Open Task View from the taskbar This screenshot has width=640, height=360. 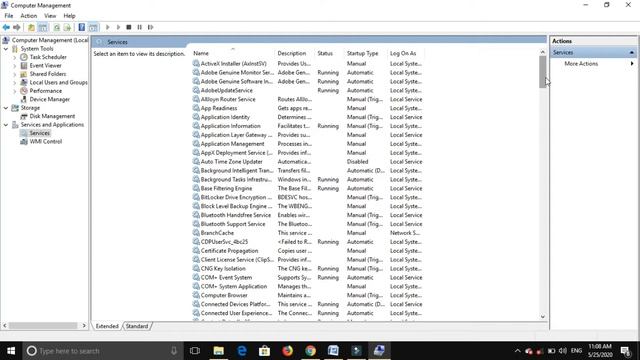(195, 351)
